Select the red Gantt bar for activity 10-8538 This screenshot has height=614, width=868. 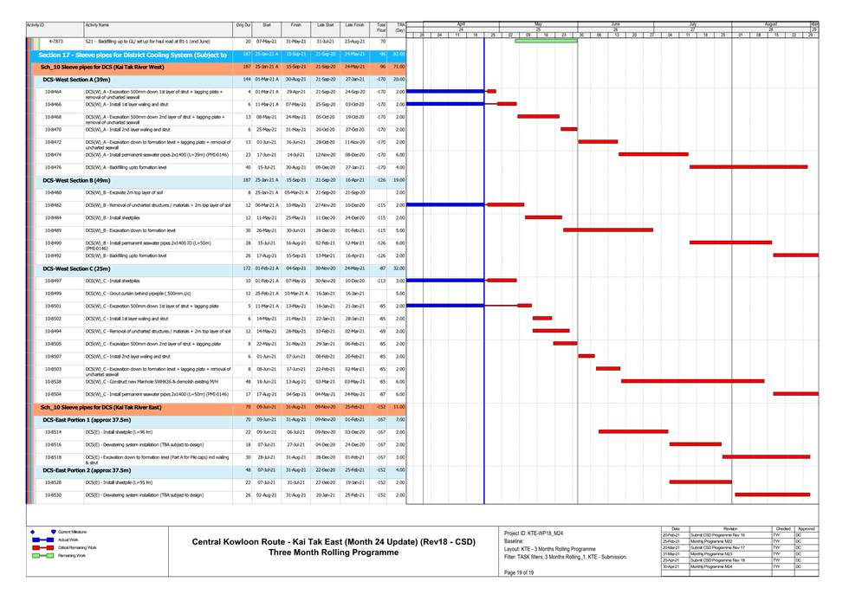click(692, 381)
